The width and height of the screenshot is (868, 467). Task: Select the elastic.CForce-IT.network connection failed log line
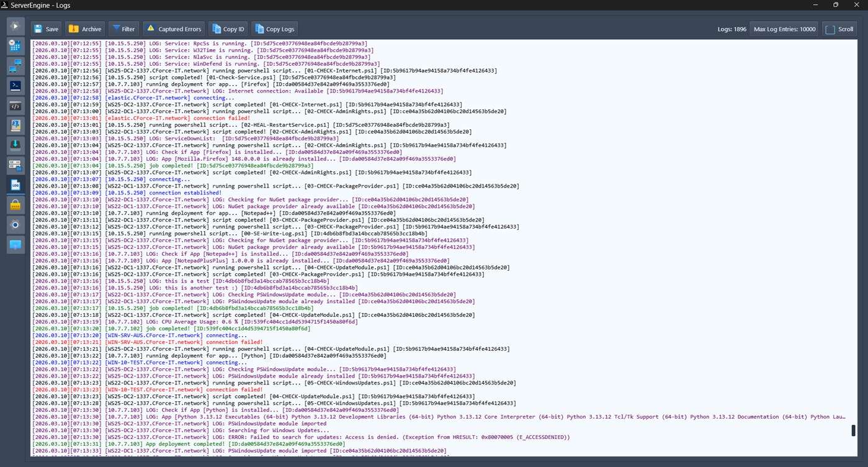point(141,118)
